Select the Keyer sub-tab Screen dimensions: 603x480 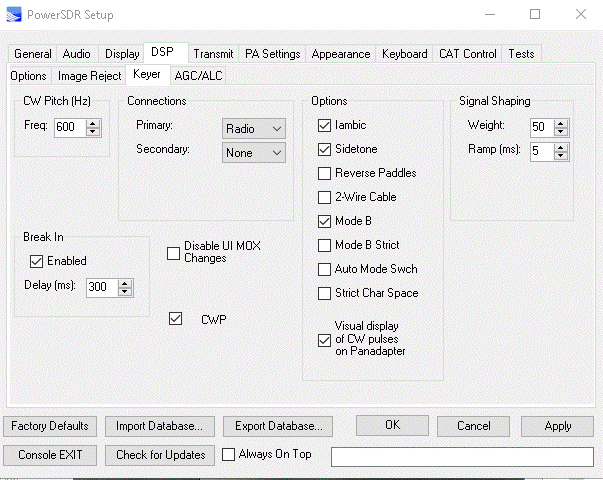[x=148, y=74]
